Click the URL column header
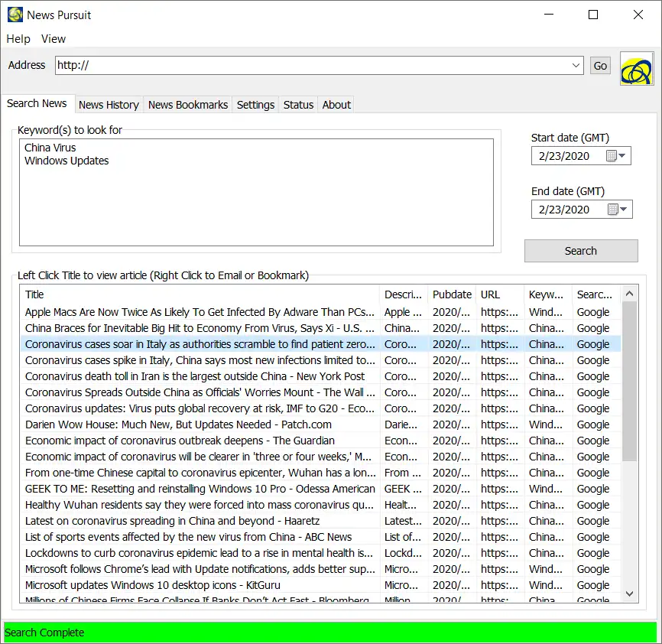Screen dimensions: 662x644 click(x=500, y=294)
